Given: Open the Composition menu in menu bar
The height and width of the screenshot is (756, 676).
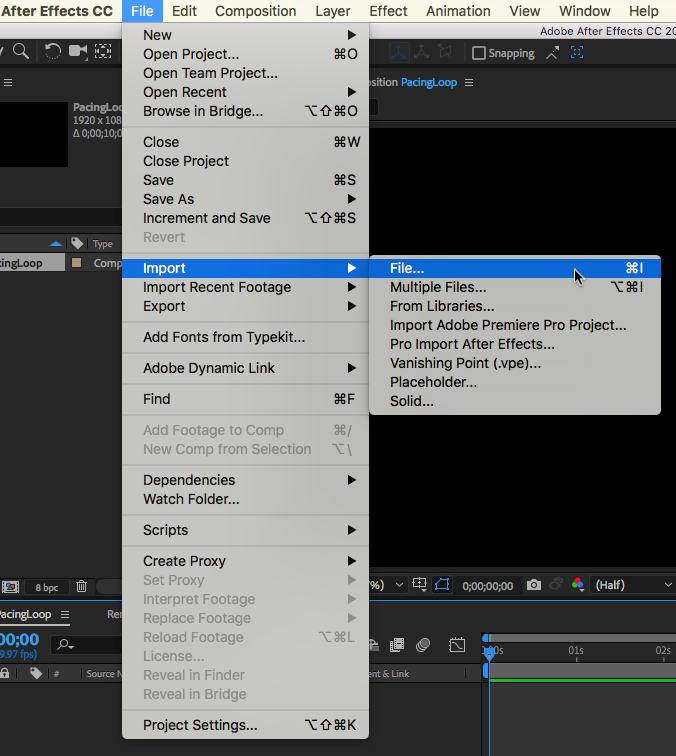Looking at the screenshot, I should (255, 11).
